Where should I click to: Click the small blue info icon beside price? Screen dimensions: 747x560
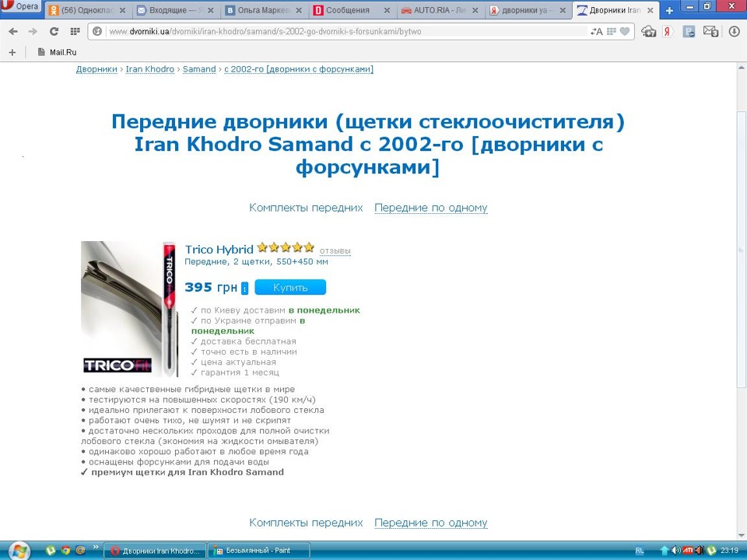(x=244, y=288)
